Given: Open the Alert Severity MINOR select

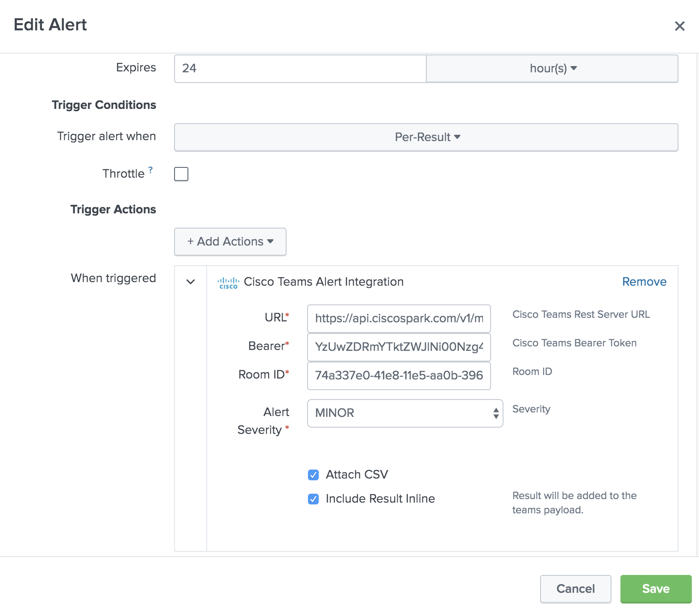Looking at the screenshot, I should [x=405, y=413].
